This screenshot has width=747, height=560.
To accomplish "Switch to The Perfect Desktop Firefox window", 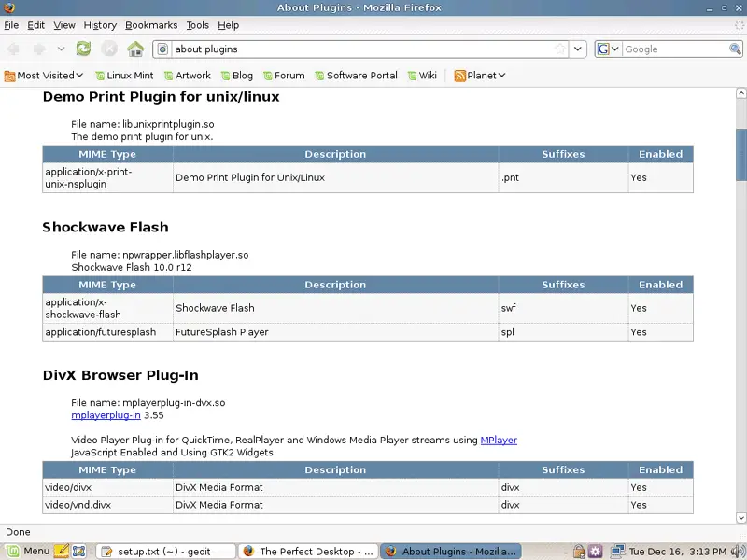I will 308,551.
